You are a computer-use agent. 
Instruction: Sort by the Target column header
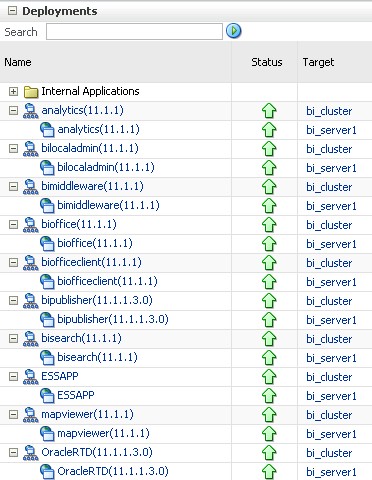tap(318, 63)
